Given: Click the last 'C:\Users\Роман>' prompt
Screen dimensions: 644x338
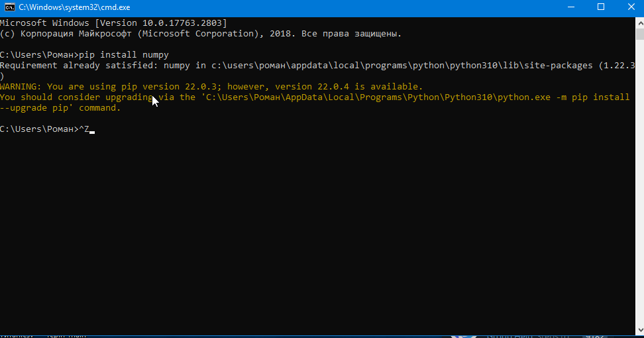Looking at the screenshot, I should coord(38,129).
